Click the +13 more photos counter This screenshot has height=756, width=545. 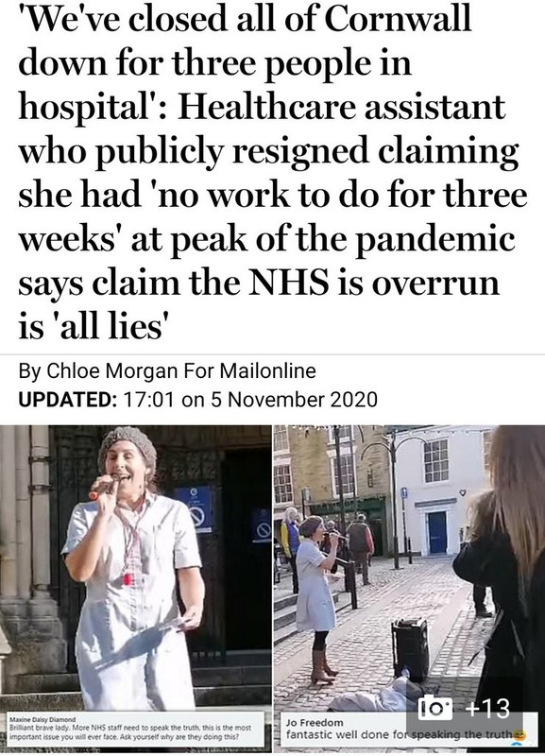coord(486,709)
